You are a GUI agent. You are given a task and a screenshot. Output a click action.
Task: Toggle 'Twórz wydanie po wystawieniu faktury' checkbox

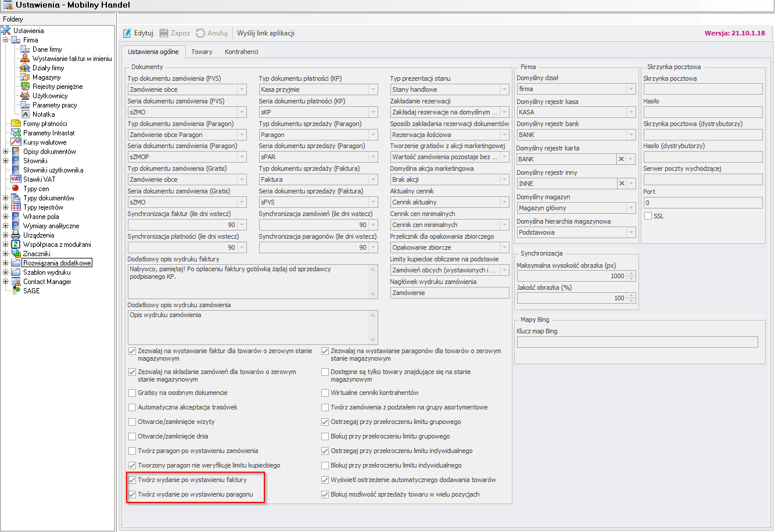(x=132, y=480)
